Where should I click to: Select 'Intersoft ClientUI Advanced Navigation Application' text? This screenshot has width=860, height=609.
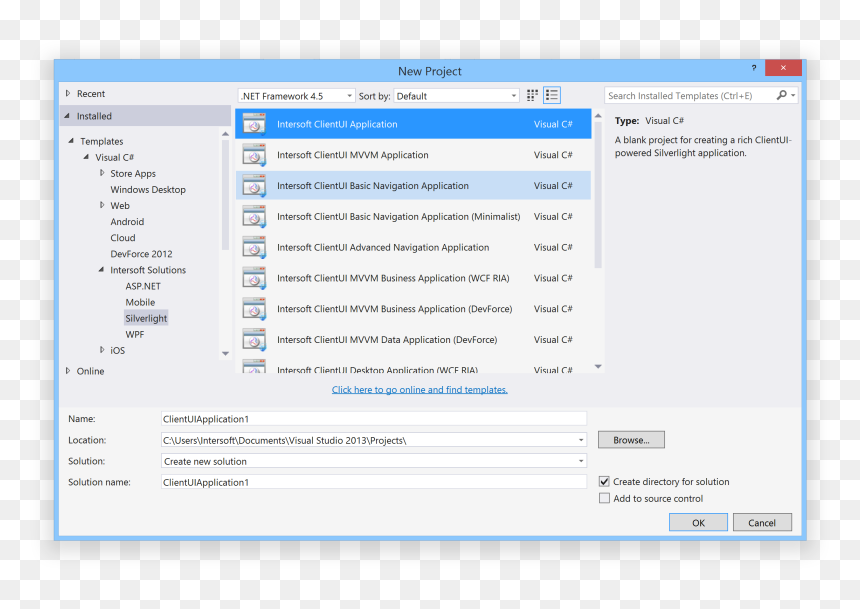coord(383,247)
